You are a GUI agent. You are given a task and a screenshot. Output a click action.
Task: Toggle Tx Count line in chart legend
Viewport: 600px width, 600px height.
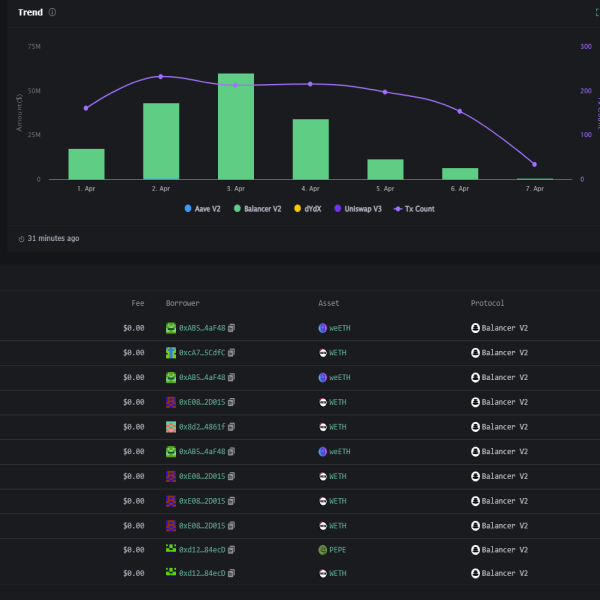pos(414,209)
